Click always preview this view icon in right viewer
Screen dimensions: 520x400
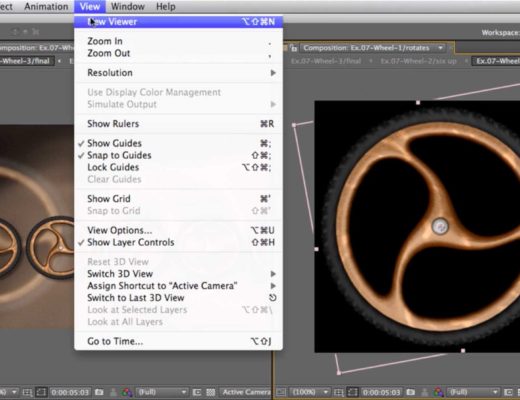coord(282,392)
